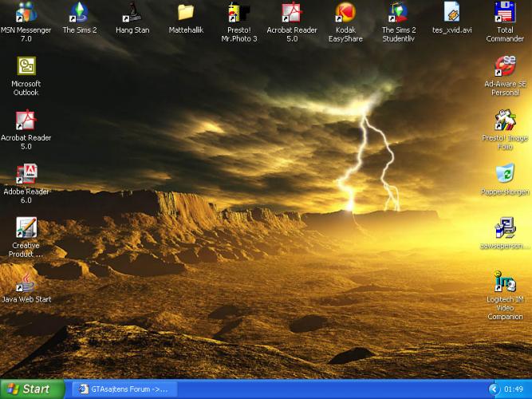The height and width of the screenshot is (399, 532).
Task: Open Total Commander icon
Action: (504, 13)
